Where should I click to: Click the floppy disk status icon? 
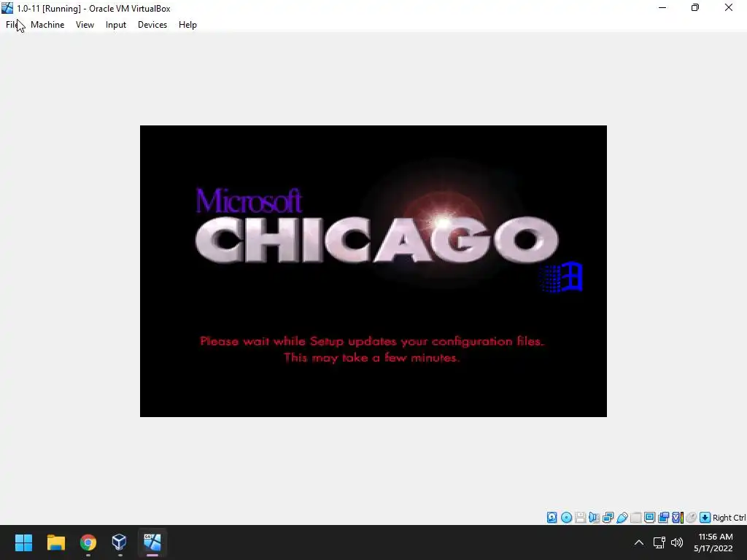coord(580,518)
